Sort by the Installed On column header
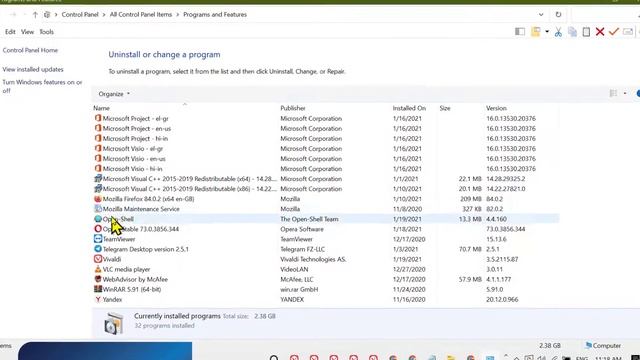This screenshot has height=360, width=640. coord(409,108)
